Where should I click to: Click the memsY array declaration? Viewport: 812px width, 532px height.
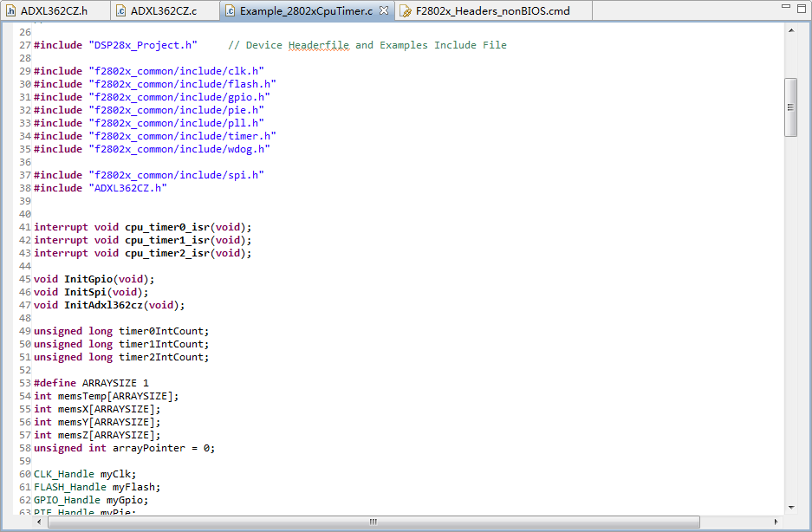97,422
